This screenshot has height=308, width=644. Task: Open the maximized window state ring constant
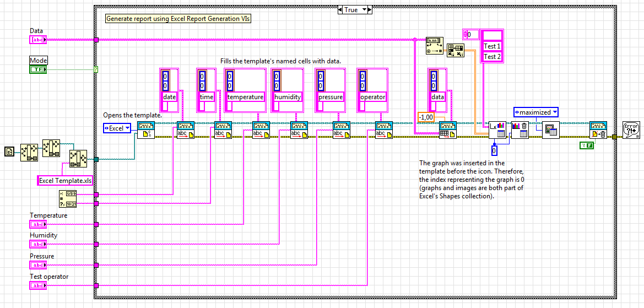tap(536, 112)
